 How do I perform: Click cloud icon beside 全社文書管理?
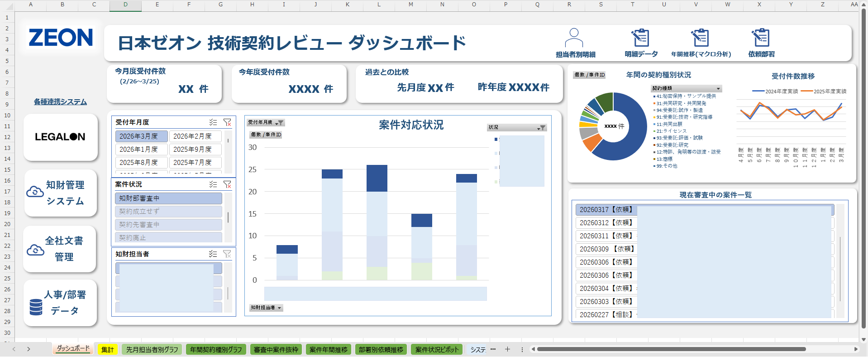click(35, 250)
